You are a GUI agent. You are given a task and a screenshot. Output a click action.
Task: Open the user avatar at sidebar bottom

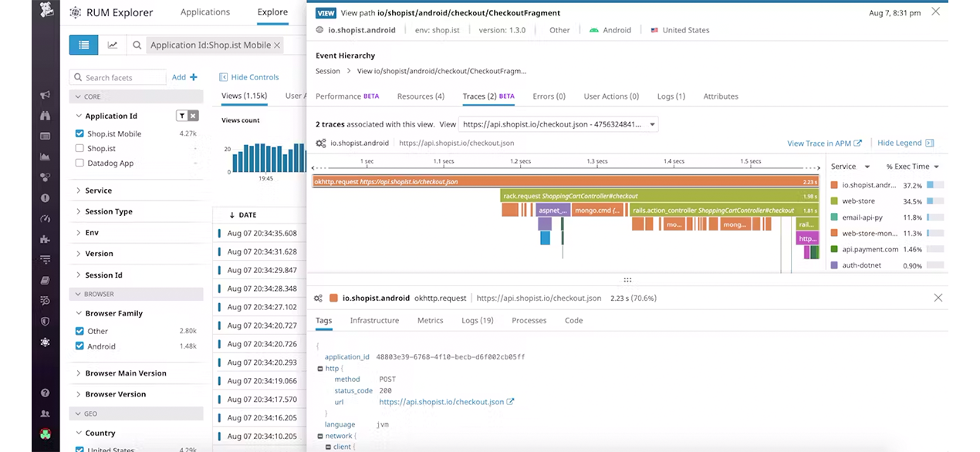tap(46, 434)
